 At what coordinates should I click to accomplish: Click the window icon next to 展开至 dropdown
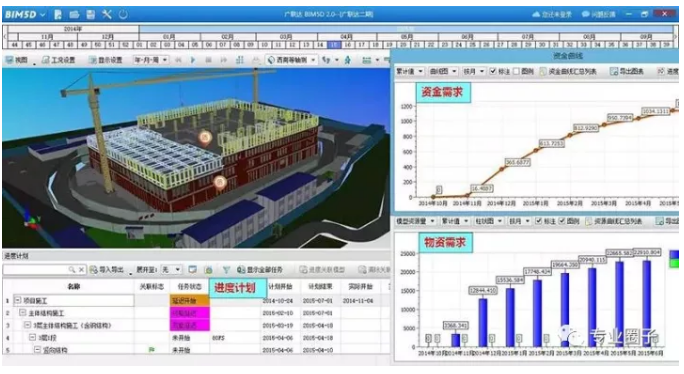(192, 270)
